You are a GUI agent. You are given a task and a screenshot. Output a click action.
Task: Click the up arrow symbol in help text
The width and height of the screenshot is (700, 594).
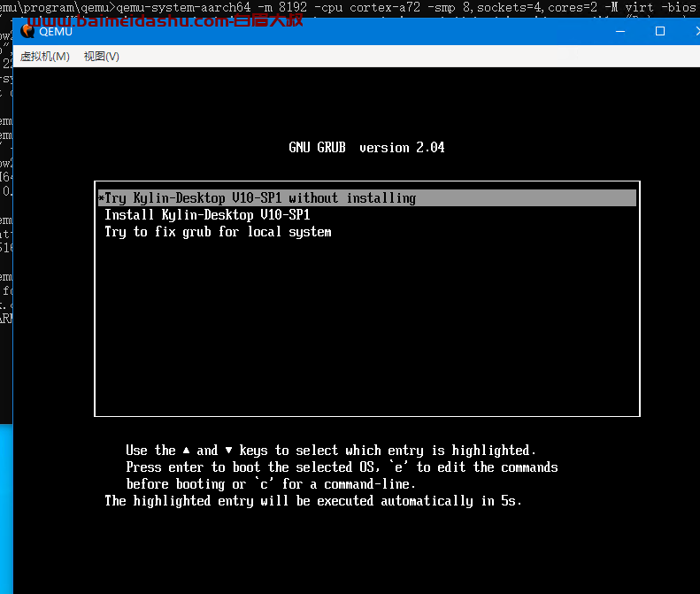pyautogui.click(x=186, y=450)
